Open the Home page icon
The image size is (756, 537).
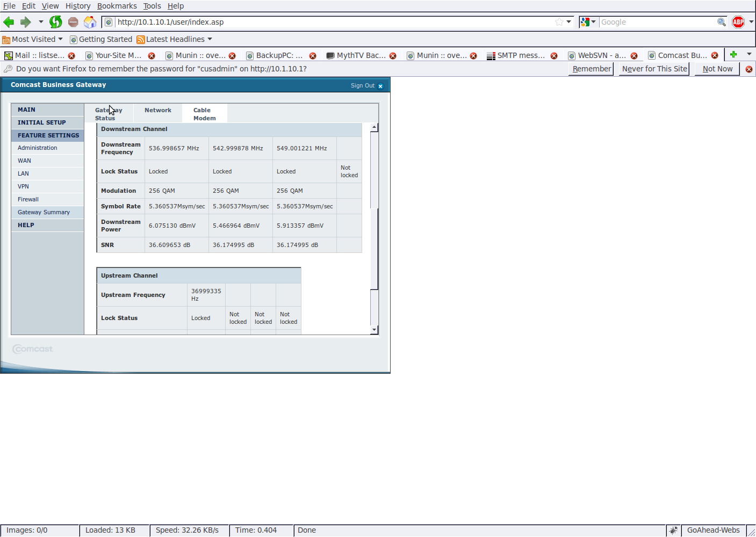pyautogui.click(x=90, y=22)
